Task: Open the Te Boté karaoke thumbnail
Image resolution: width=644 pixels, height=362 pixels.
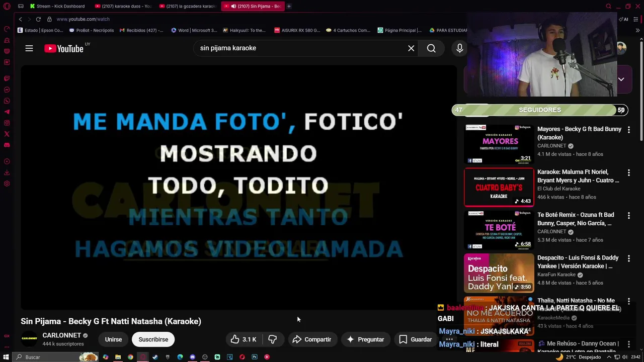Action: (499, 230)
